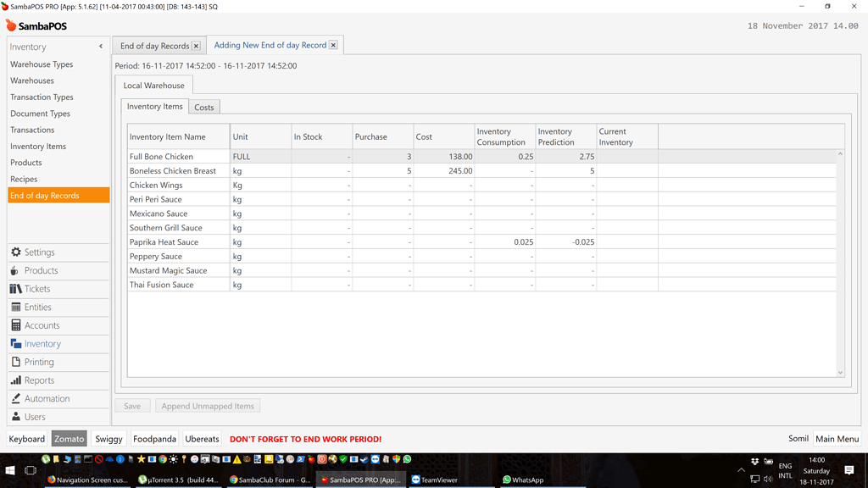Image resolution: width=868 pixels, height=488 pixels.
Task: Click the yellow warning triangle quick launch icon
Action: (237, 459)
